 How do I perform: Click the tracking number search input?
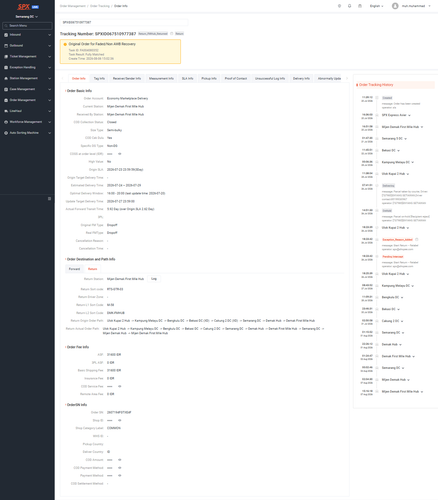(x=124, y=22)
